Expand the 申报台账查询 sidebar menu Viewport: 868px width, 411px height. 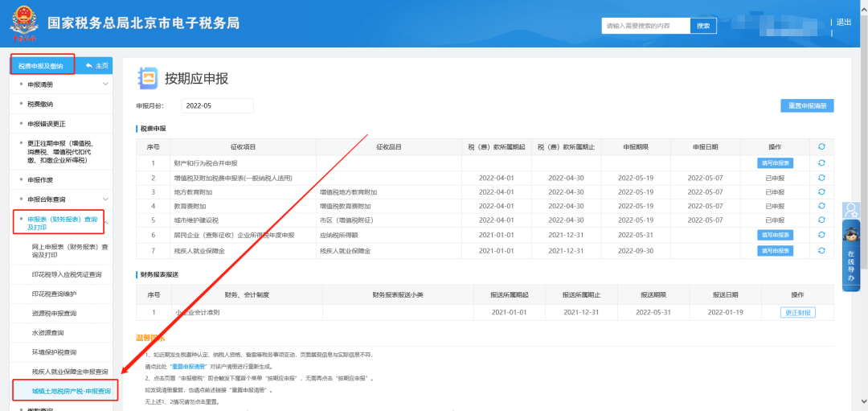(105, 199)
